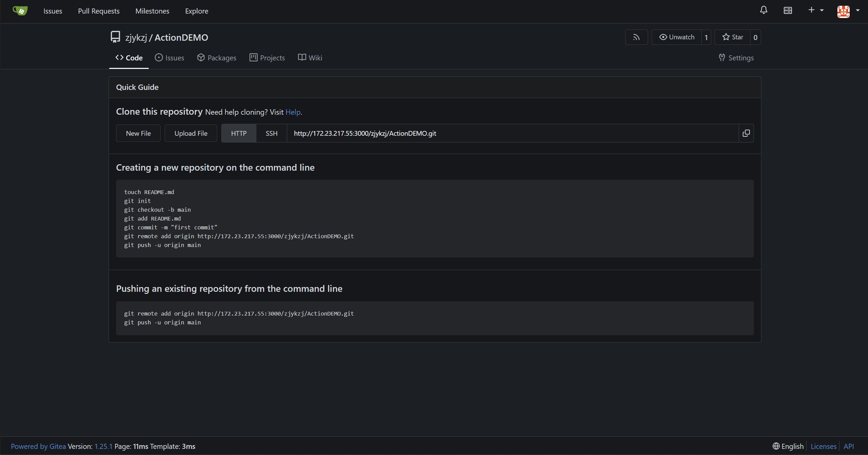The height and width of the screenshot is (455, 868).
Task: Open the notifications bell
Action: 763,11
